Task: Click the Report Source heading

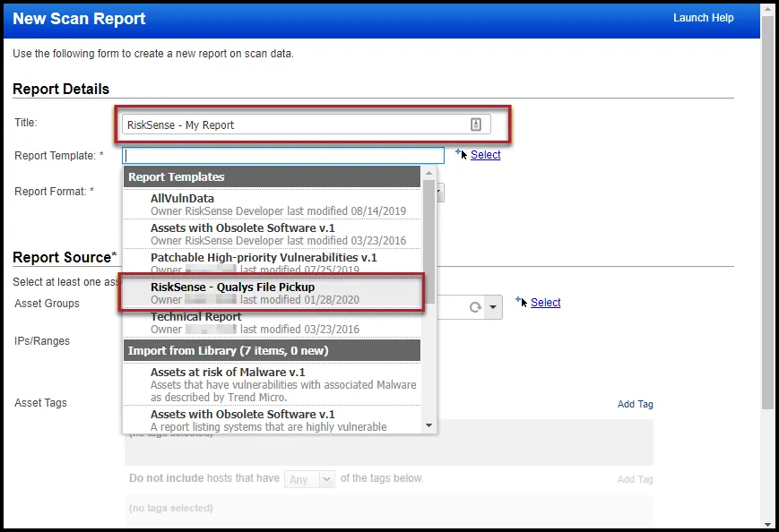Action: pyautogui.click(x=65, y=257)
